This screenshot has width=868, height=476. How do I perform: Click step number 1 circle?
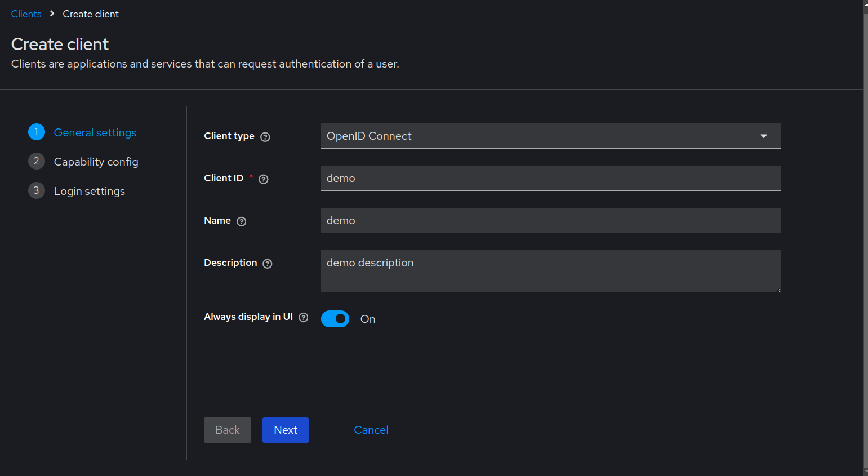point(37,132)
